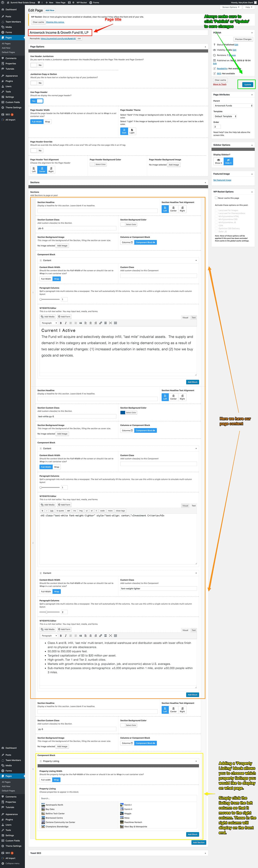Toggle toolbar kitchen sink in Current | Active editor

(x=115, y=323)
